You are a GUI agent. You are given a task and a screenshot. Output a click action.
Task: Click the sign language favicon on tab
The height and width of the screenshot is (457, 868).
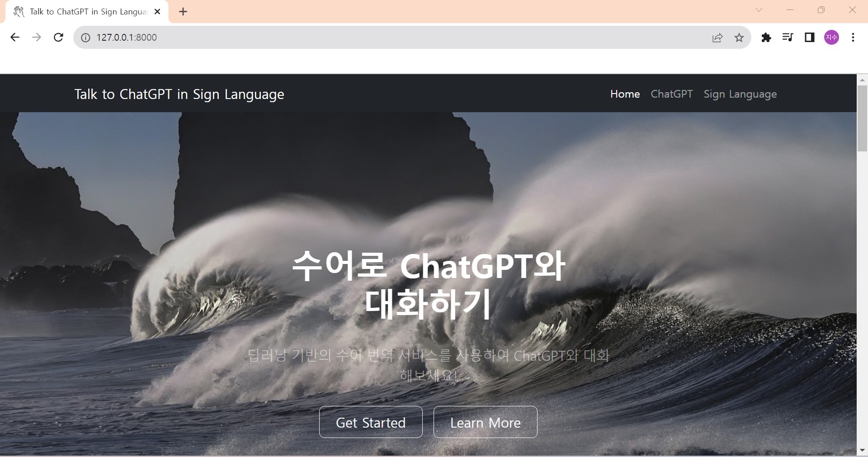(19, 12)
